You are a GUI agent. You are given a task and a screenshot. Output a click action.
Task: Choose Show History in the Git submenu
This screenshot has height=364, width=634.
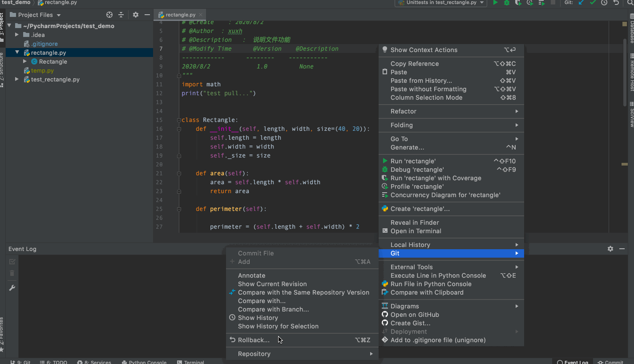(x=302, y=318)
